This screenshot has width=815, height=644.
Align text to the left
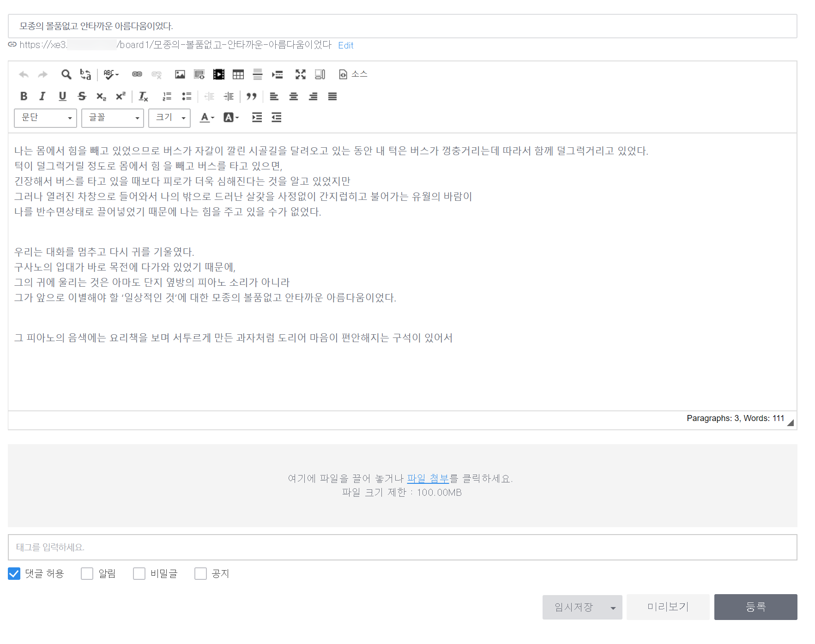point(274,96)
